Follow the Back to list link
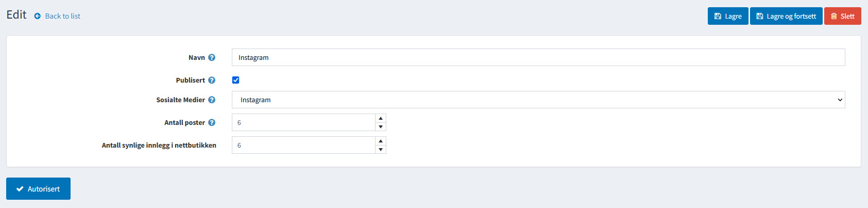The width and height of the screenshot is (868, 208). (x=62, y=17)
